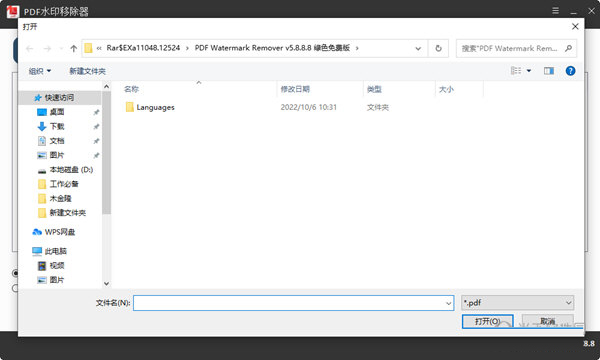Click the search magnifier icon
This screenshot has height=360, width=600.
(568, 48)
